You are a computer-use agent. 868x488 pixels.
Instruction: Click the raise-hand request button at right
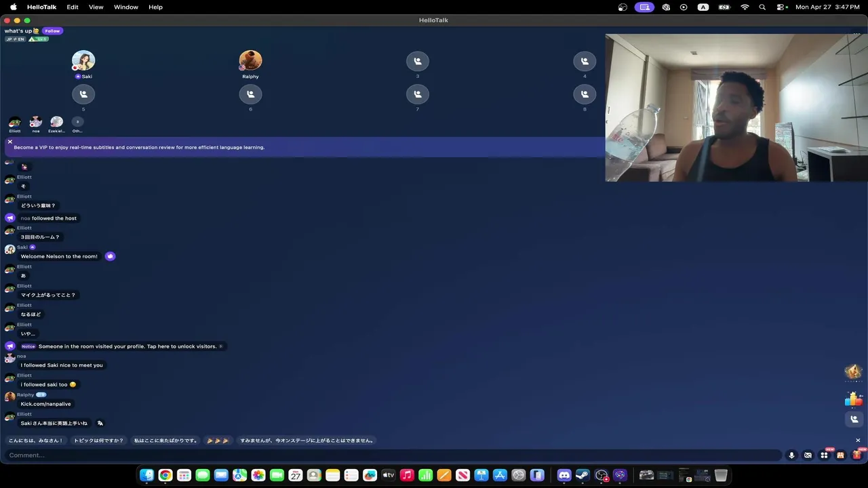click(x=854, y=419)
